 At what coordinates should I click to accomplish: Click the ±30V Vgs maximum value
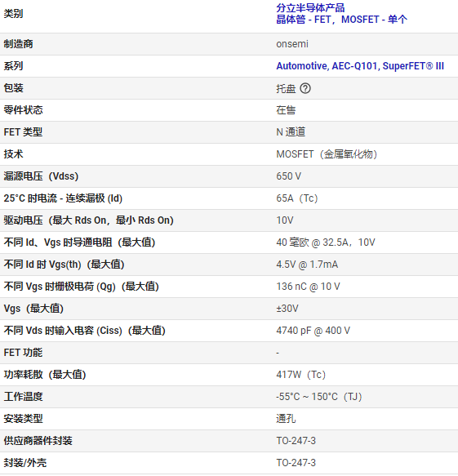pos(287,309)
